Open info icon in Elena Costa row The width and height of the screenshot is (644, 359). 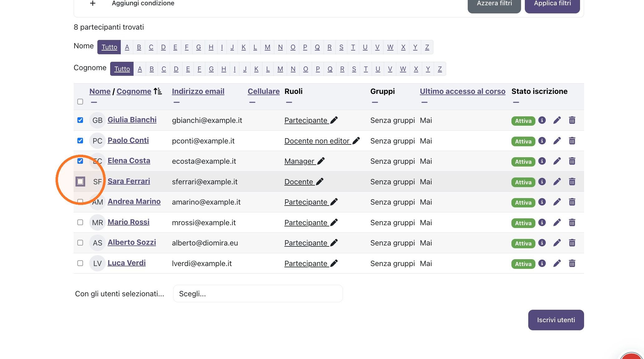coord(542,161)
